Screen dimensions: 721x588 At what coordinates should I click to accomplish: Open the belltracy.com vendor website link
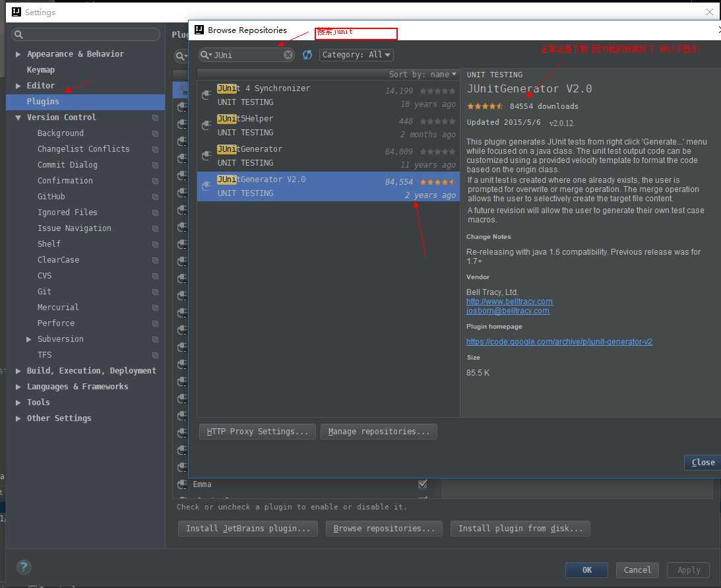(x=509, y=302)
